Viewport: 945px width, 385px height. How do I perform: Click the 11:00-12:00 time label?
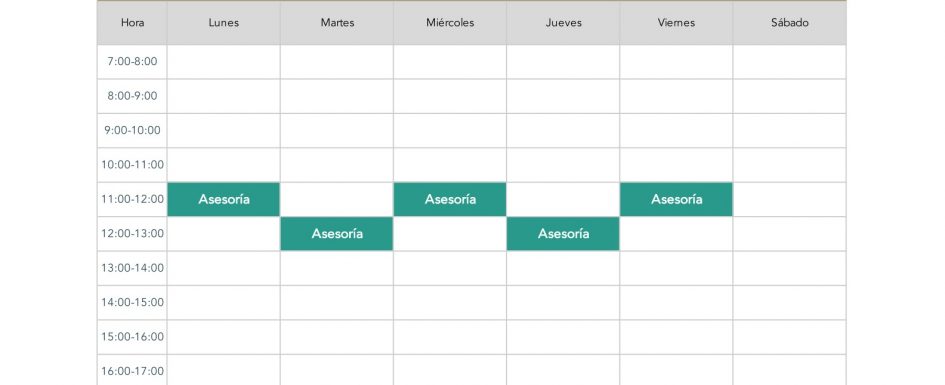pyautogui.click(x=132, y=199)
